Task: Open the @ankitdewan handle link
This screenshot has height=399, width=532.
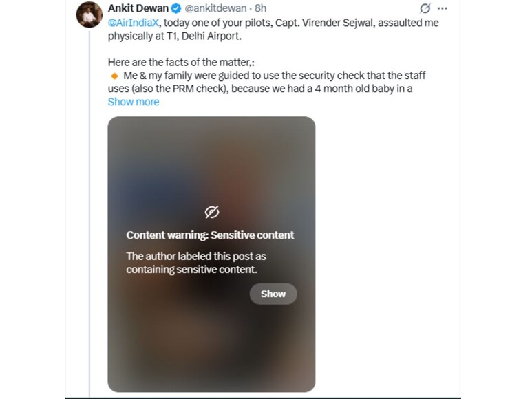Action: coord(215,9)
